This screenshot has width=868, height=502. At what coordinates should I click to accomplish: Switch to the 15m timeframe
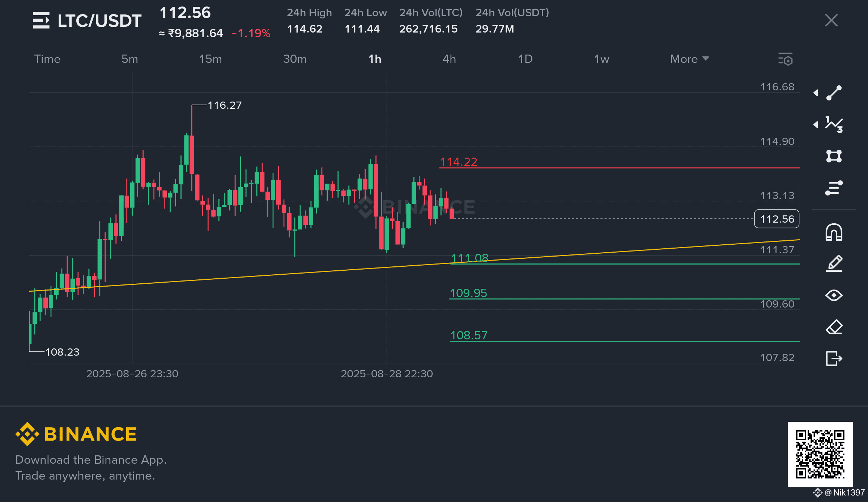210,59
